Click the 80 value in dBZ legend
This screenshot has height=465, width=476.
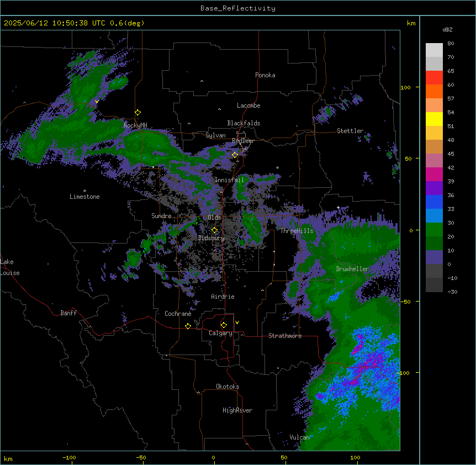point(451,44)
